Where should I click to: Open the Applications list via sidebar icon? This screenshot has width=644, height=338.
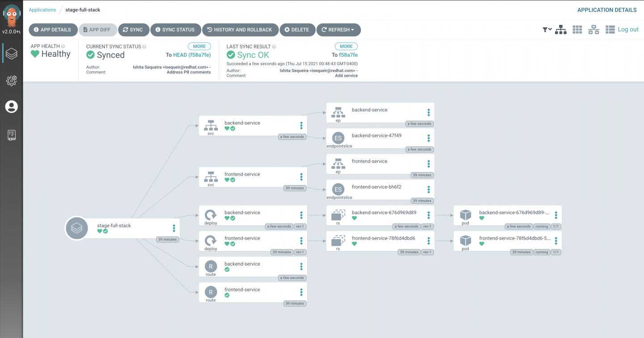[x=12, y=53]
